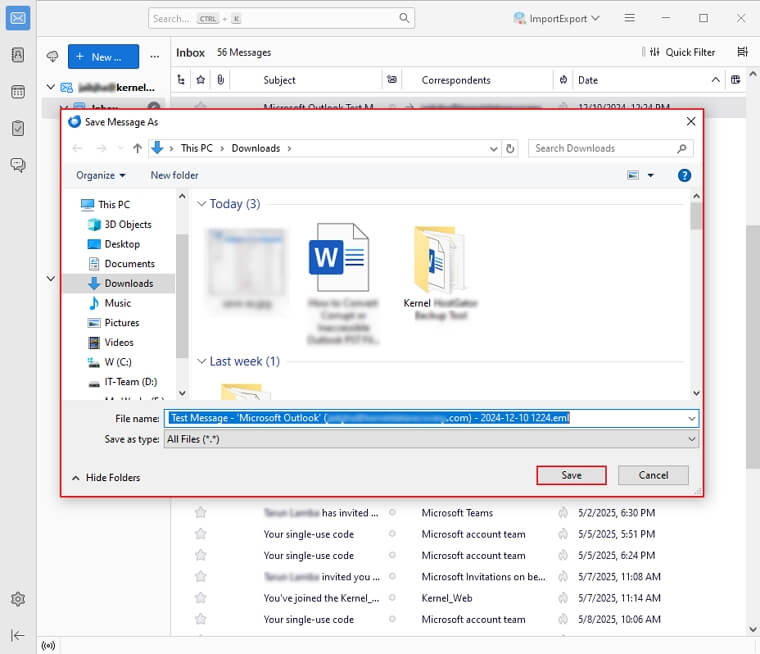
Task: Star the 5/5/2025 6:24 PM message
Action: [x=201, y=555]
